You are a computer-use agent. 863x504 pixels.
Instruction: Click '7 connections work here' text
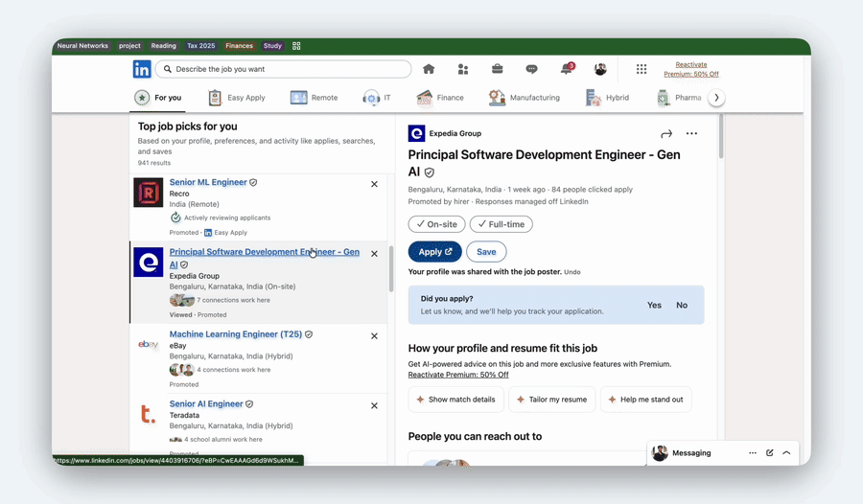pos(233,301)
